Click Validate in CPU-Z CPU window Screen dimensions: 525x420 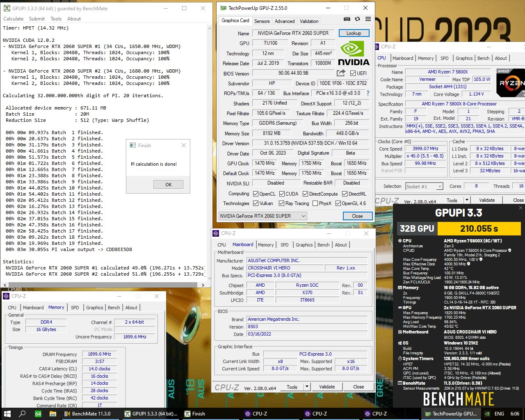(x=487, y=200)
